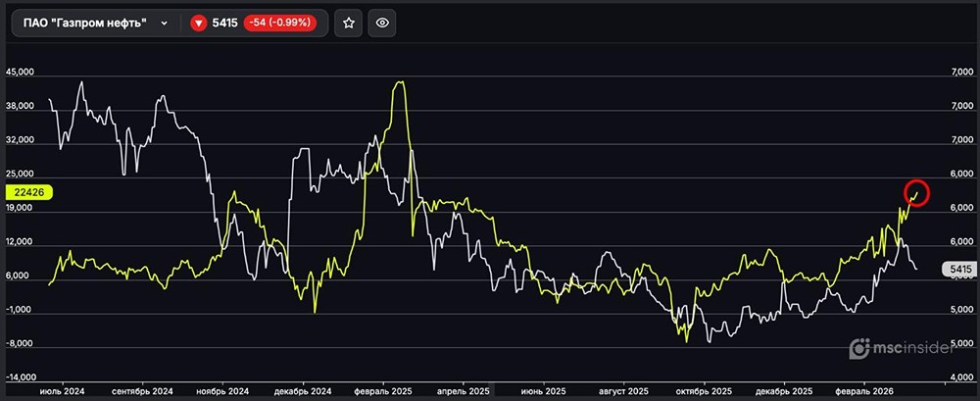The image size is (980, 401).
Task: Click the red circled point on the yellow line
Action: (915, 193)
